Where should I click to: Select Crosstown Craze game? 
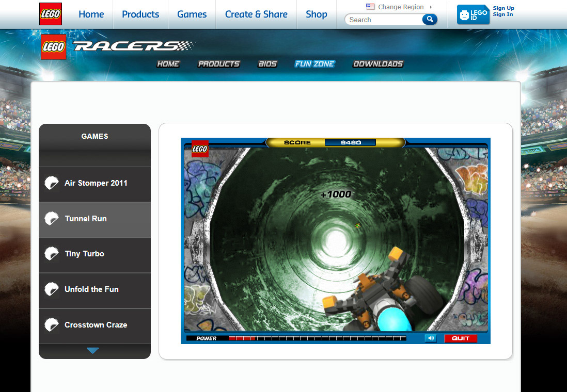tap(94, 325)
